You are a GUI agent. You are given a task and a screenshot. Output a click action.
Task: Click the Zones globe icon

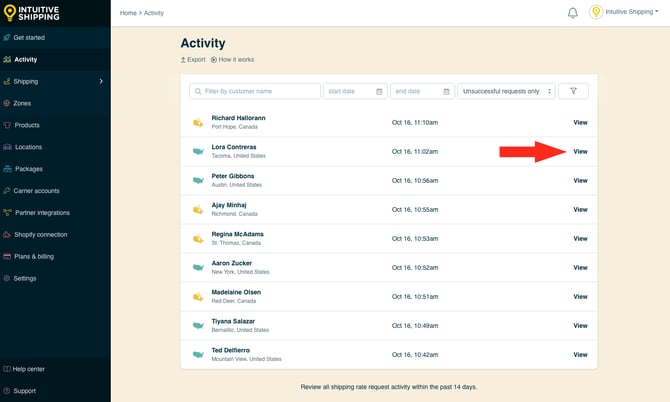tap(7, 103)
